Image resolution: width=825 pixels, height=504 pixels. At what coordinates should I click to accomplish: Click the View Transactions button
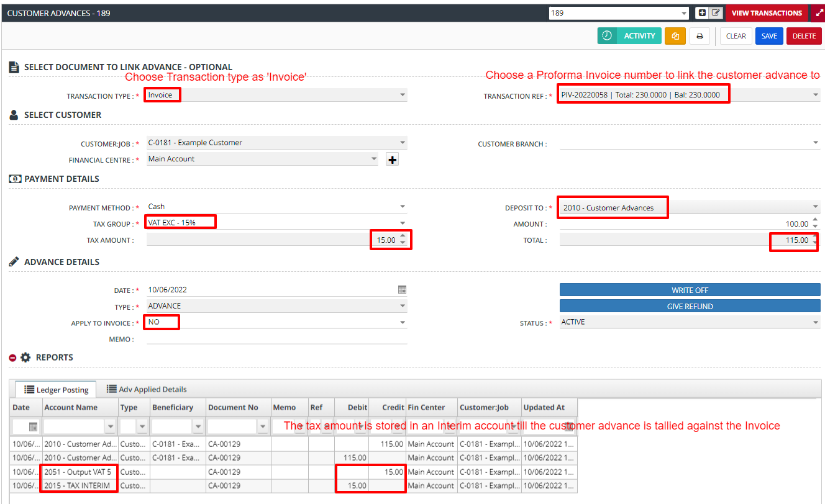[767, 13]
